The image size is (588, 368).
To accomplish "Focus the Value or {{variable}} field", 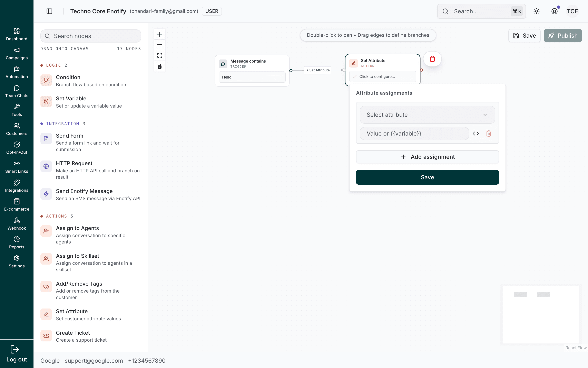I will [x=414, y=133].
